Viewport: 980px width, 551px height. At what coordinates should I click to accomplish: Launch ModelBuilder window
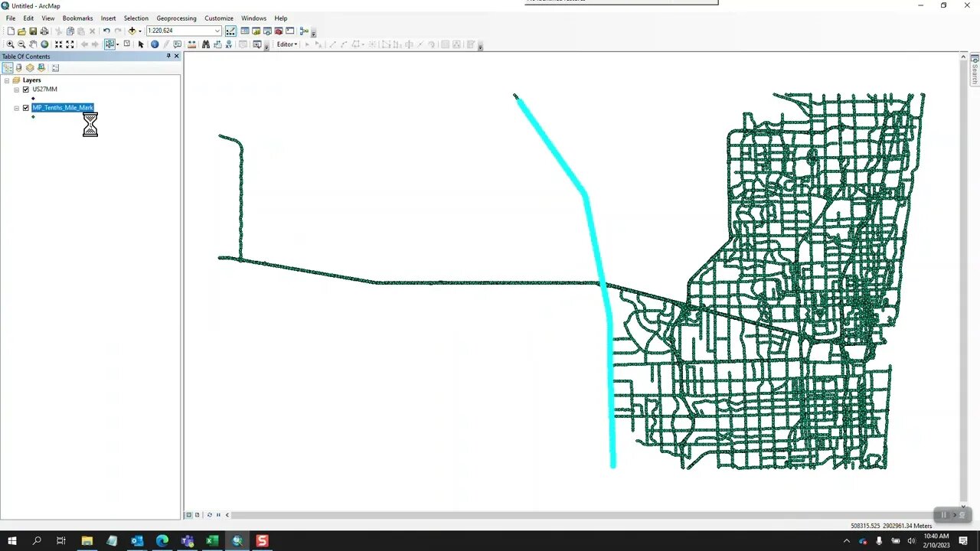click(x=304, y=31)
